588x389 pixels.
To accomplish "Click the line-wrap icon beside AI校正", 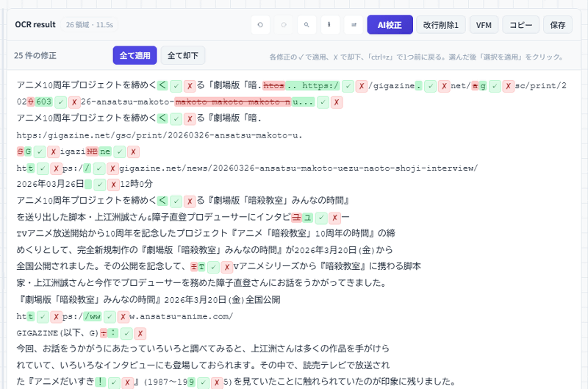I will click(x=353, y=25).
